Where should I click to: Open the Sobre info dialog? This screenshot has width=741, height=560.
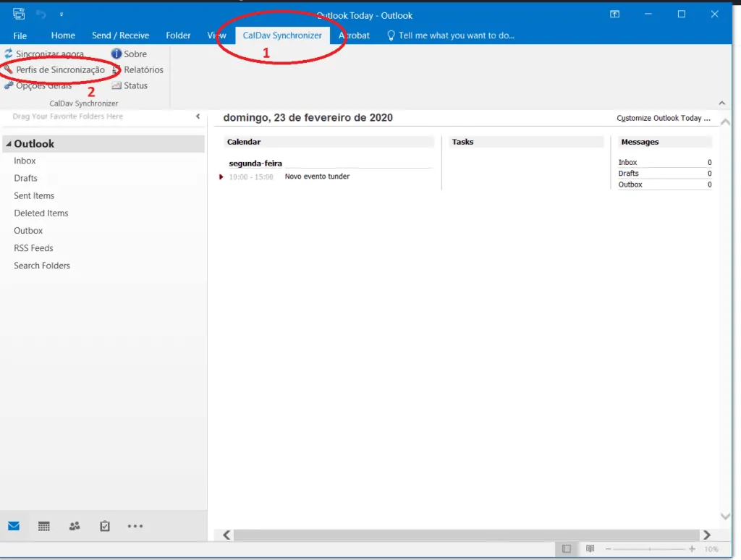coord(129,54)
